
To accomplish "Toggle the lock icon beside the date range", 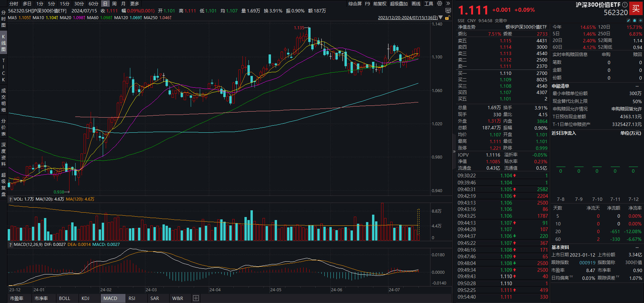I will (448, 17).
